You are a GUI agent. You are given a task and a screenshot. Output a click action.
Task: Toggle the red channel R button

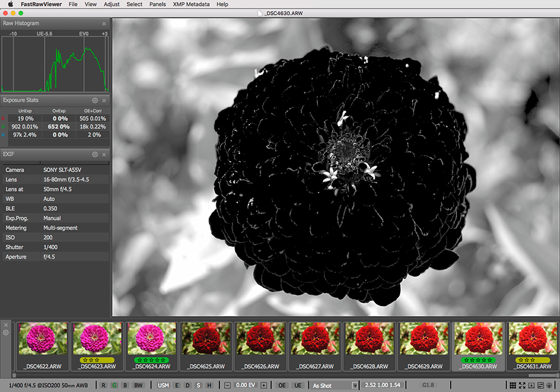(x=104, y=386)
